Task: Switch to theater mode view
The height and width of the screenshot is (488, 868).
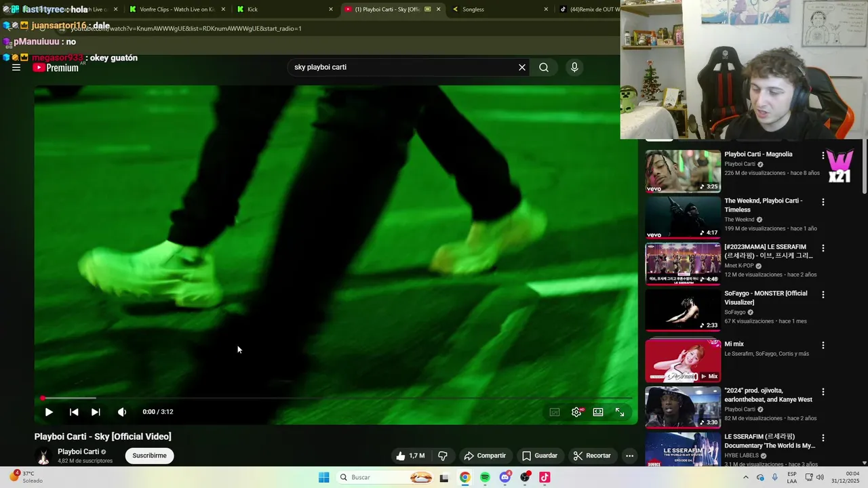Action: 598,412
